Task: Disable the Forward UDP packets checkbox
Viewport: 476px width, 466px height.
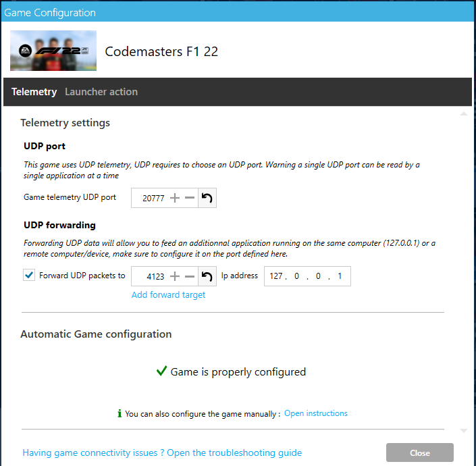Action: (29, 276)
